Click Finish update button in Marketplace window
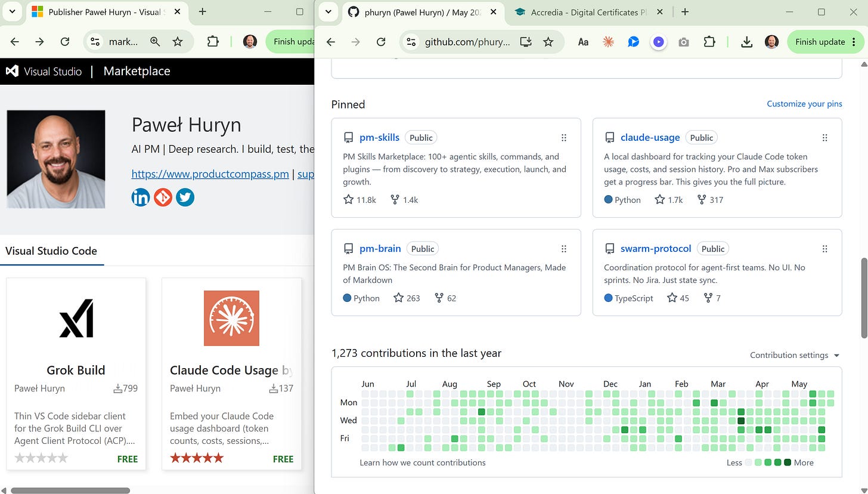The height and width of the screenshot is (494, 868). coord(290,42)
